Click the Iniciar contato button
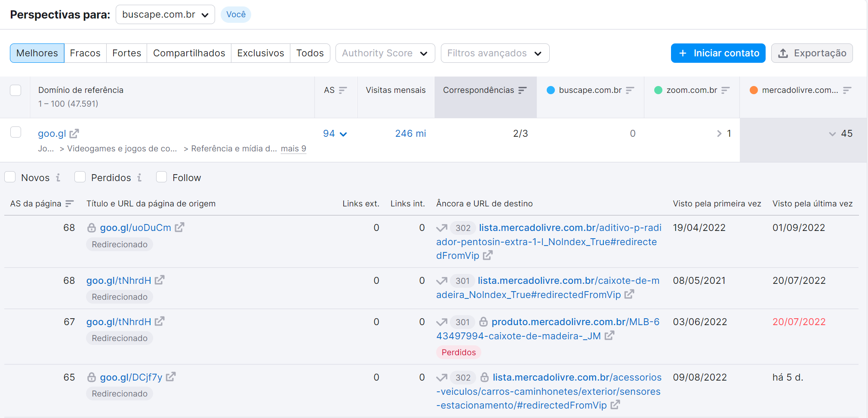 coord(718,53)
